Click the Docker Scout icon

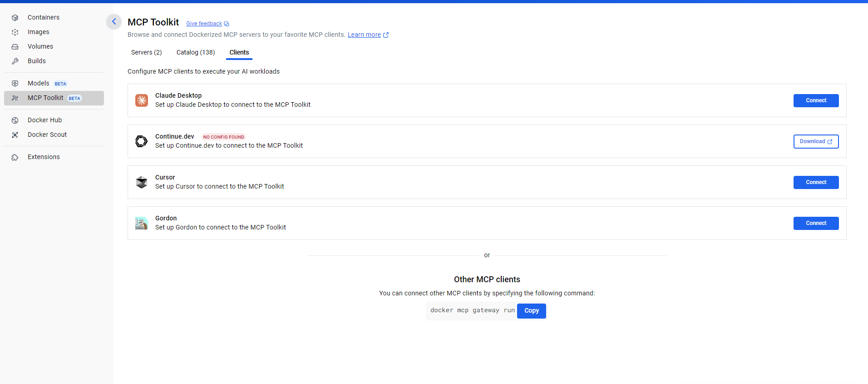point(15,135)
